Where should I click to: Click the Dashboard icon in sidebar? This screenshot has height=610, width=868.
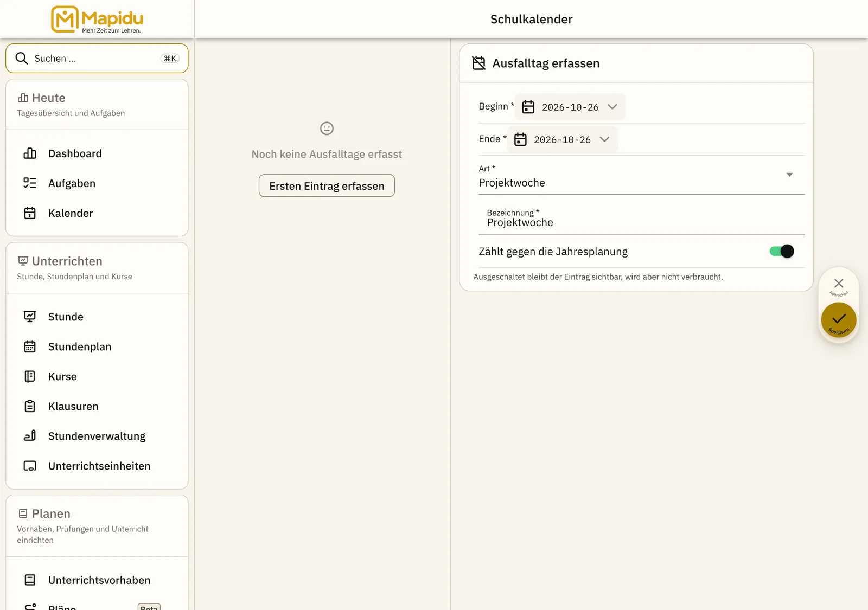coord(30,153)
